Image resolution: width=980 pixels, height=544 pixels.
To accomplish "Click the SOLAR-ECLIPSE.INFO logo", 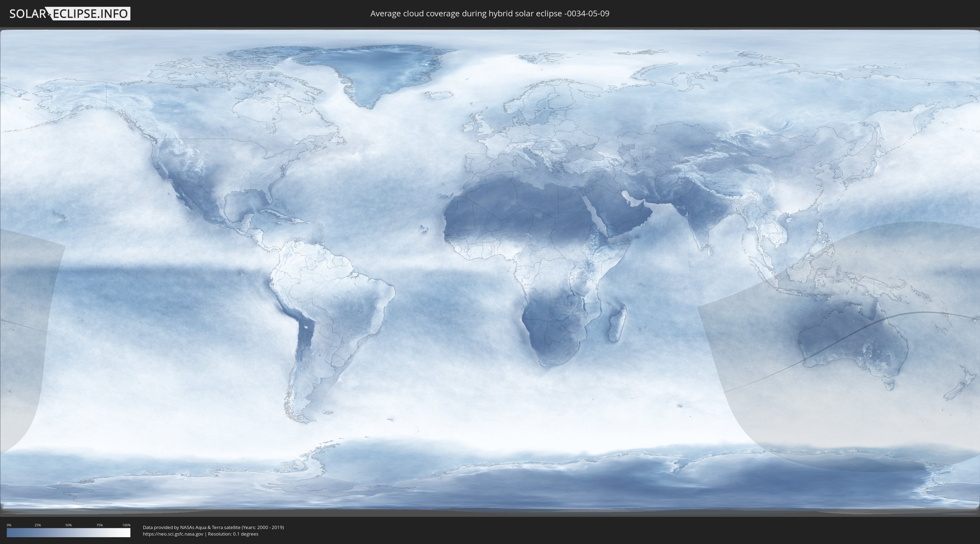I will coord(70,14).
